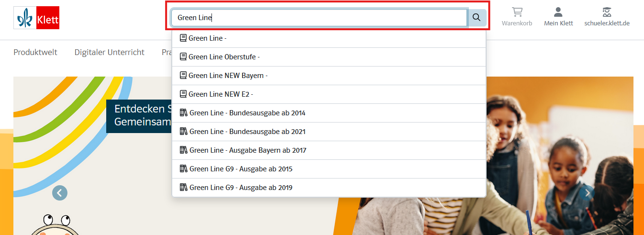The image size is (644, 235).
Task: Click the Entdecken Sie banner headline
Action: pos(139,116)
